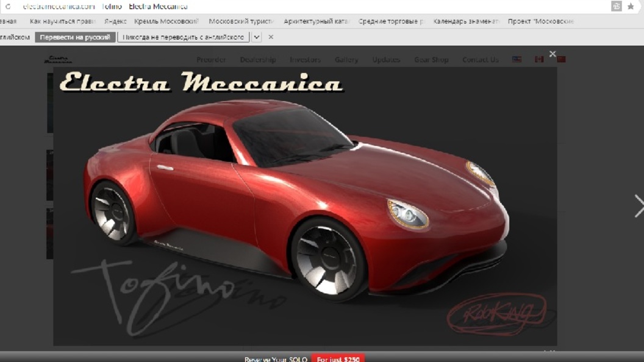Select the United States flag icon
644x362 pixels.
517,59
